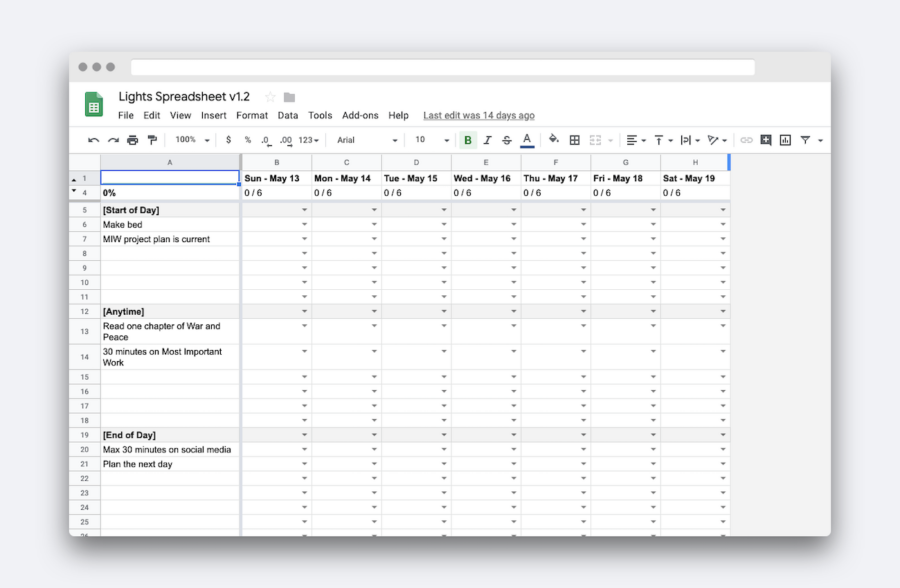
Task: Click the insert link icon
Action: tap(746, 140)
